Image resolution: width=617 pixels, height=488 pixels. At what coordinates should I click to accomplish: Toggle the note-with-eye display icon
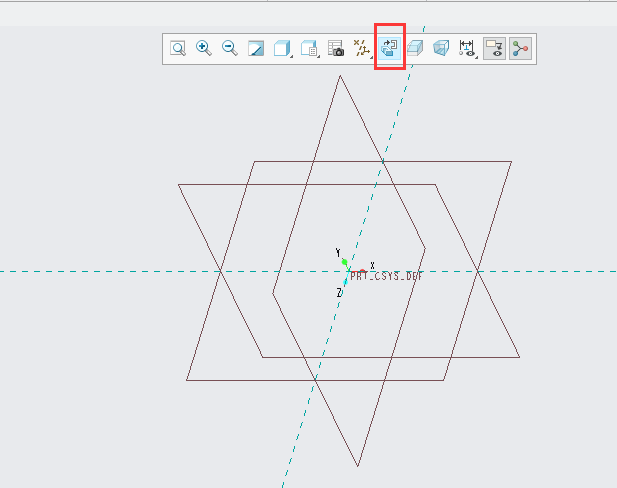[495, 49]
